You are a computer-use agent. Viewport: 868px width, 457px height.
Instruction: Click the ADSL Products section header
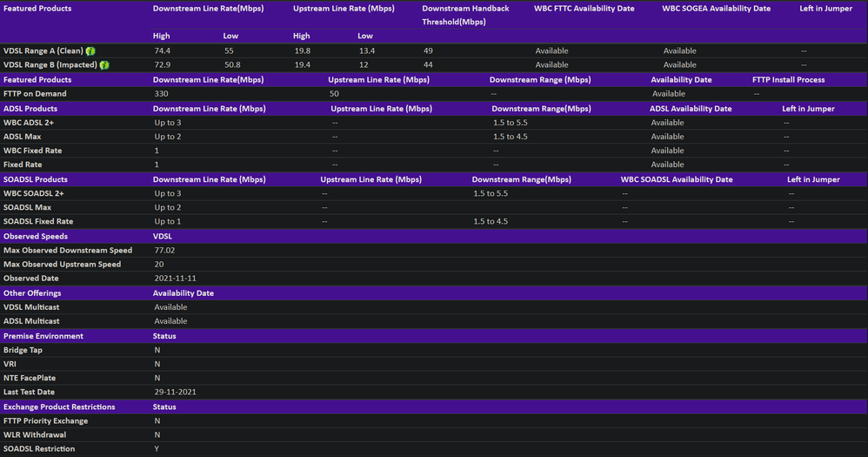coord(30,109)
